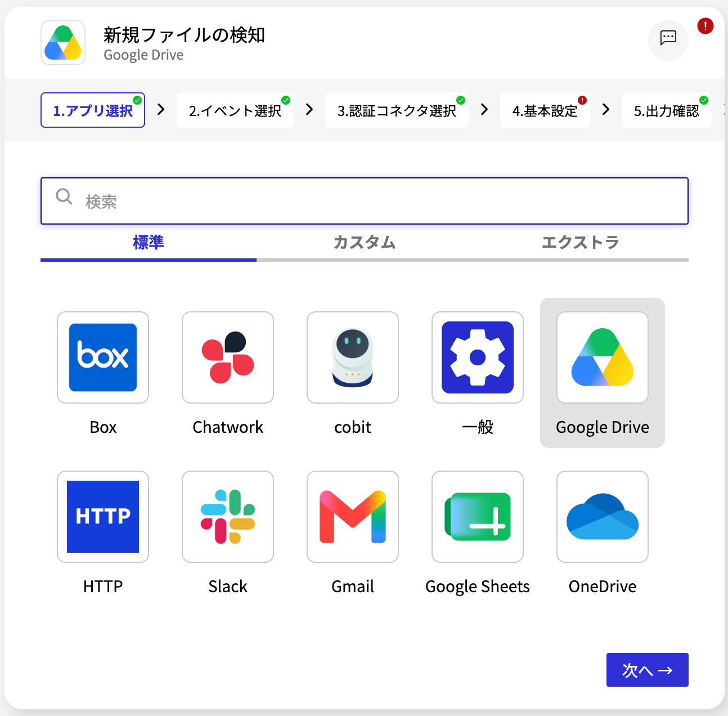Click the chevron after 3.認証コネクタ選択
Viewport: 728px width, 716px height.
tap(484, 109)
